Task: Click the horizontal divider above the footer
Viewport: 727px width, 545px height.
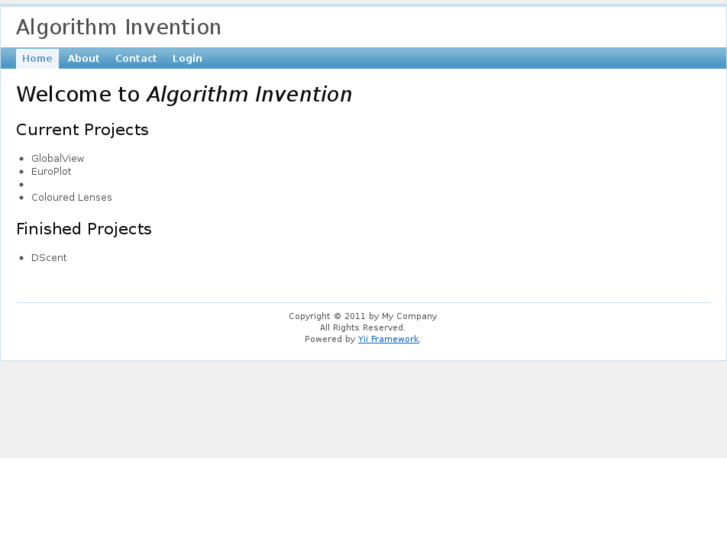Action: click(363, 302)
